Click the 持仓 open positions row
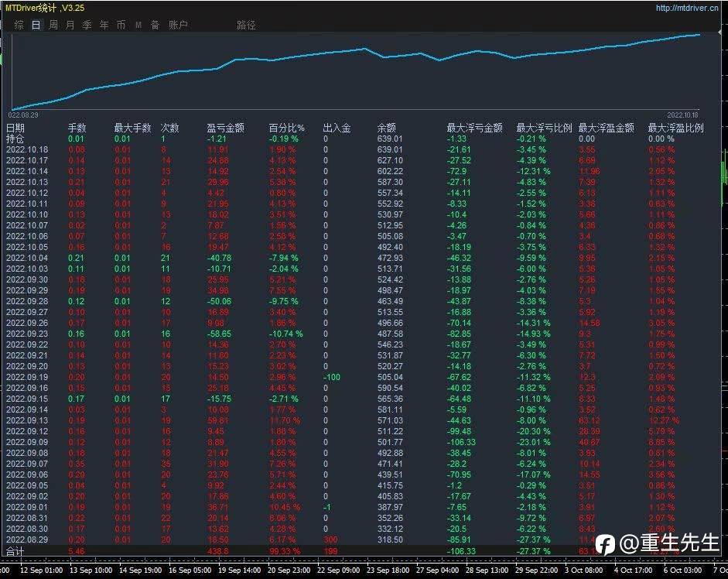 point(15,139)
